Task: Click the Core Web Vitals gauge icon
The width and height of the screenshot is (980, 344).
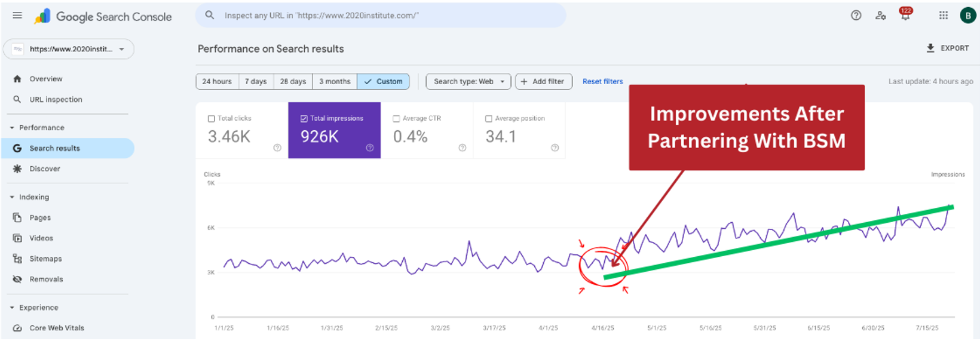Action: [x=17, y=328]
